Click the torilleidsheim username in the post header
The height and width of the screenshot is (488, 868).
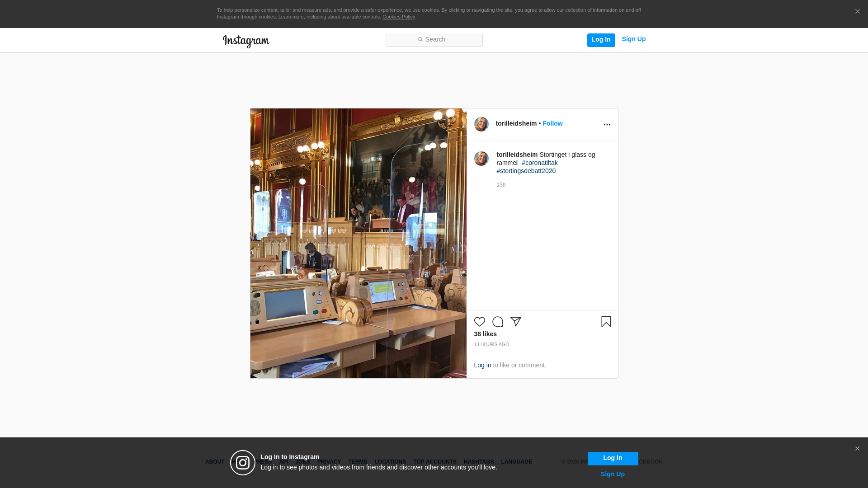(x=516, y=123)
